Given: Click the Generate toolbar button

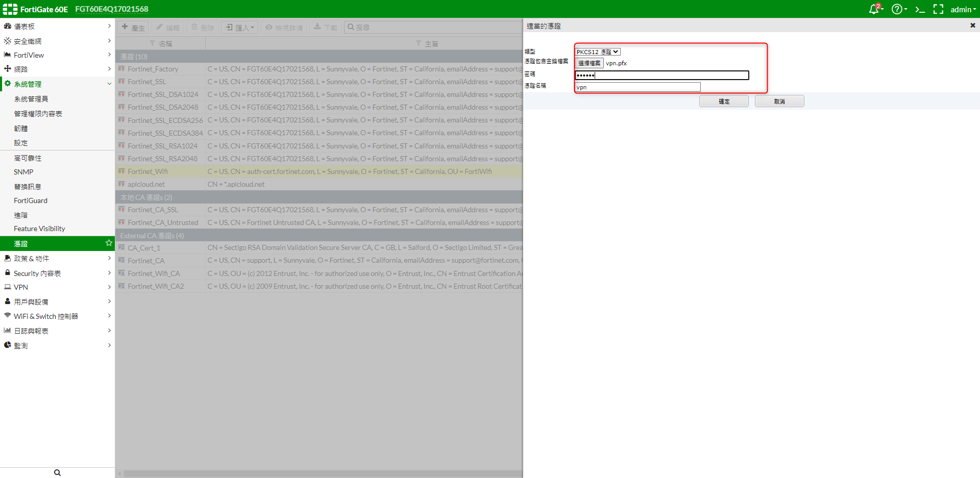Looking at the screenshot, I should pyautogui.click(x=133, y=27).
